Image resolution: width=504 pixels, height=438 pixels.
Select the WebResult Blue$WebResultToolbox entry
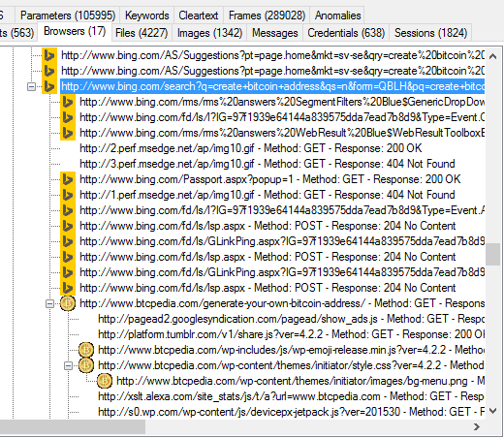click(282, 133)
